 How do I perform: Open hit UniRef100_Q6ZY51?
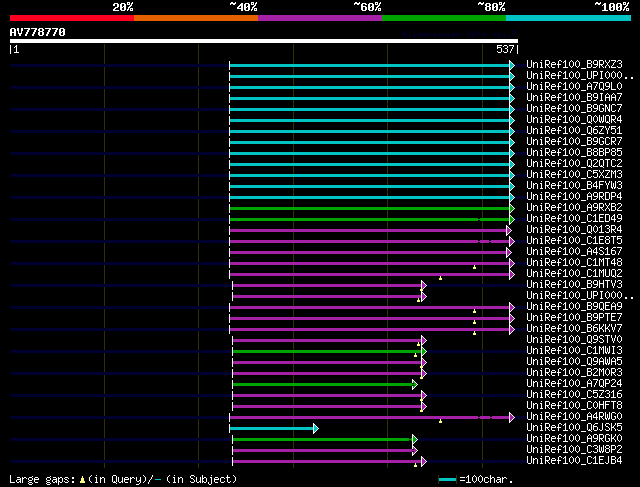pyautogui.click(x=574, y=131)
